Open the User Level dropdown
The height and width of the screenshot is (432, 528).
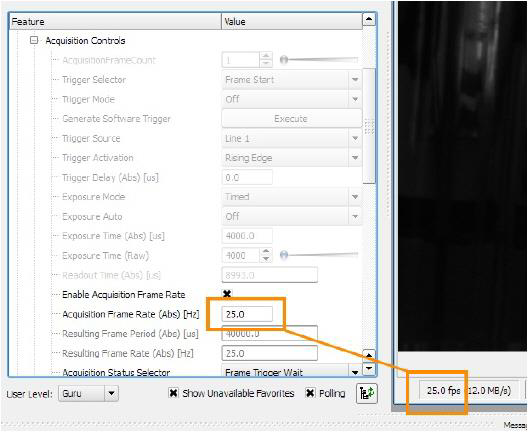point(88,393)
